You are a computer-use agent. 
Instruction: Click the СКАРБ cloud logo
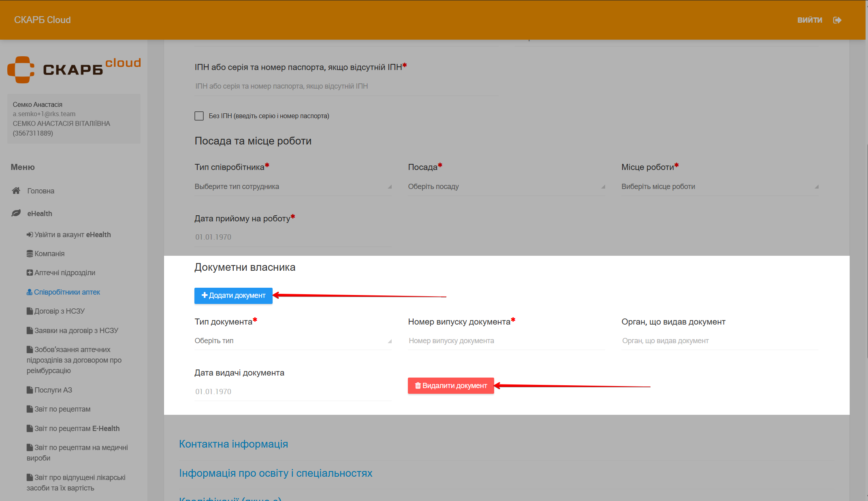click(74, 69)
